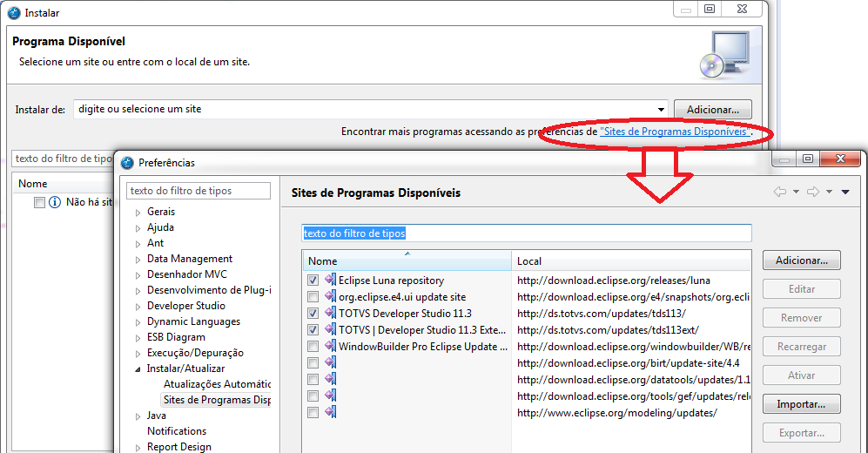
Task: Expand the Ajuda tree node
Action: (138, 228)
